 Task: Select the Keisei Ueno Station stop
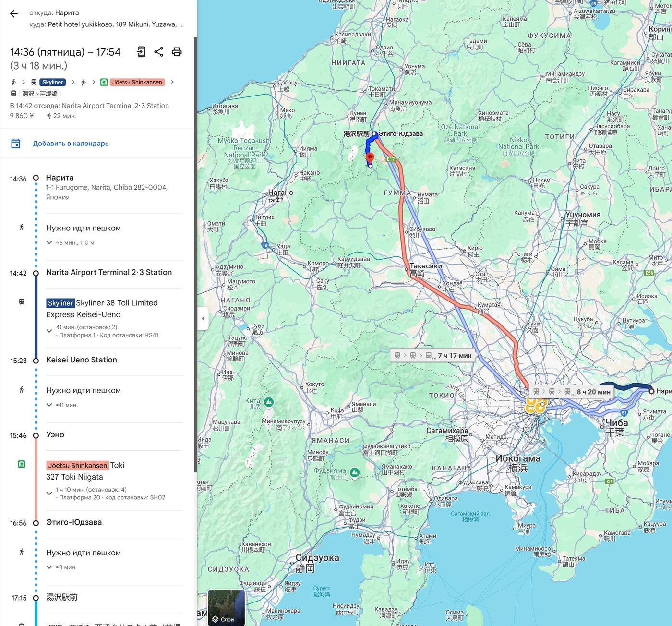[x=82, y=360]
